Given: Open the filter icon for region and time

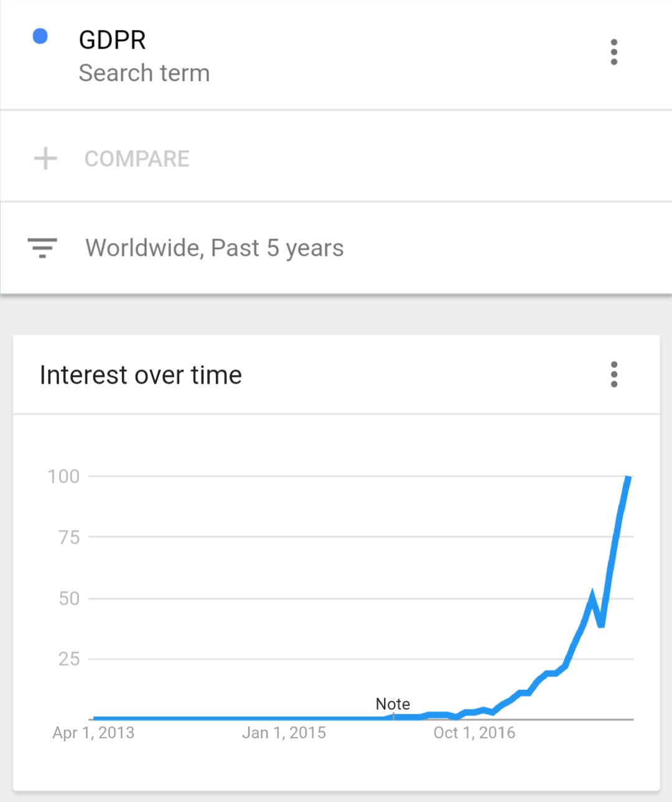Looking at the screenshot, I should click(42, 248).
